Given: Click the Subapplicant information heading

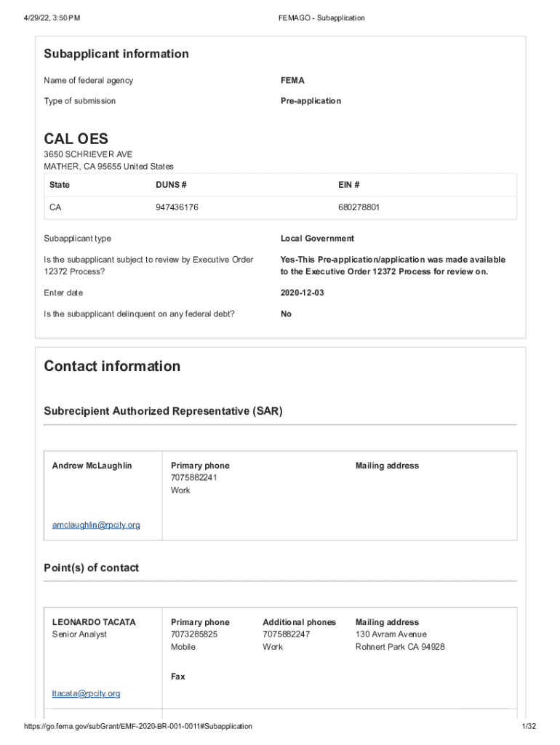Looking at the screenshot, I should (x=116, y=54).
